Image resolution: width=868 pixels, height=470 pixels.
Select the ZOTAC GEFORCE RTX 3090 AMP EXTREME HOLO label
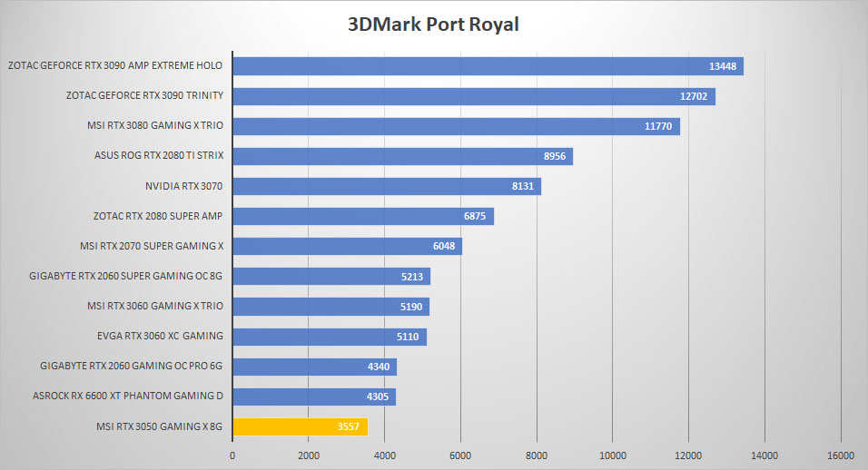[x=115, y=65]
